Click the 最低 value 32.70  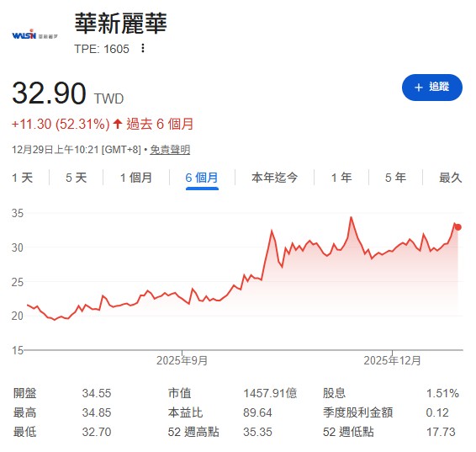[97, 432]
